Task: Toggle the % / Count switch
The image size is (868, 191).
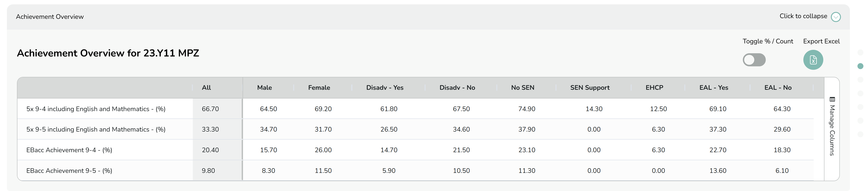Action: (754, 60)
